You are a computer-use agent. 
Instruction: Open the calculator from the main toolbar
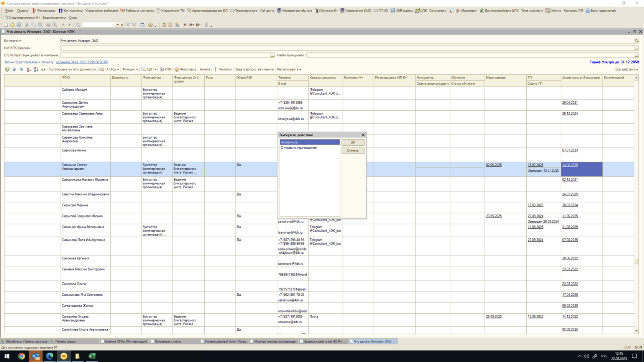coord(164,25)
